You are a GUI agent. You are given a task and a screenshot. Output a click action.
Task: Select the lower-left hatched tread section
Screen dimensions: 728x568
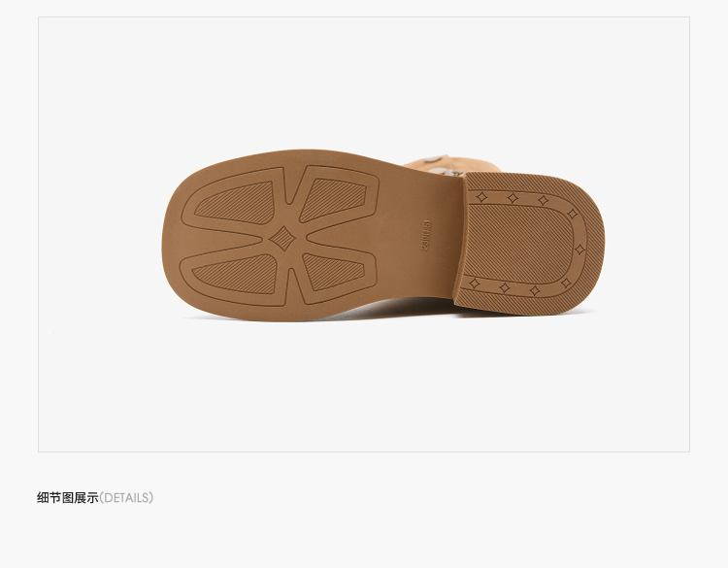(x=236, y=274)
